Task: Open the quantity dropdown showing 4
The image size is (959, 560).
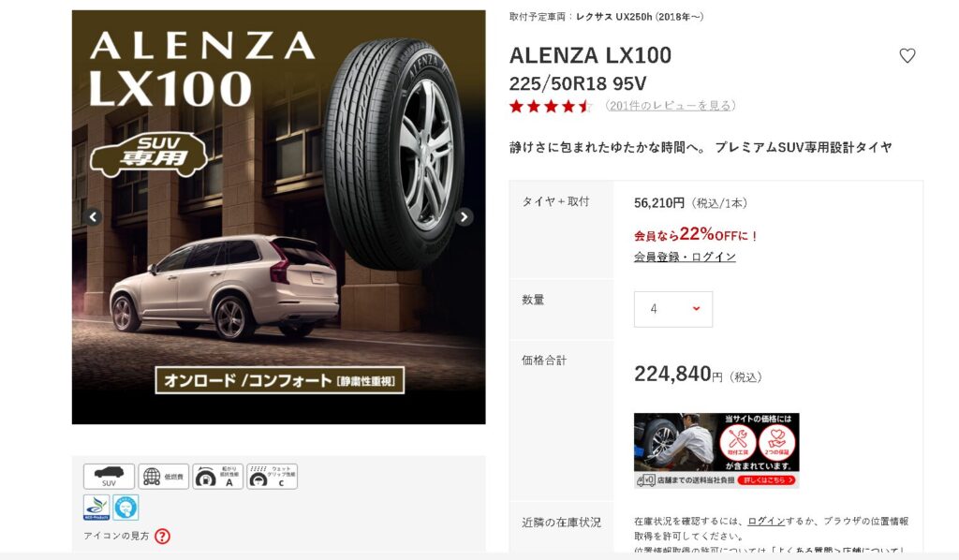Action: [x=672, y=309]
